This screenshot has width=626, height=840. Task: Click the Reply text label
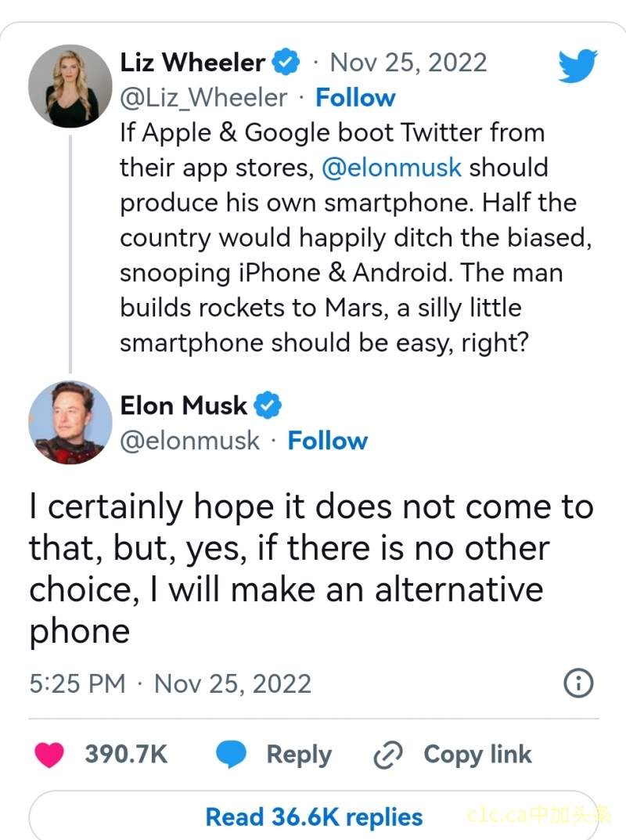pyautogui.click(x=299, y=755)
